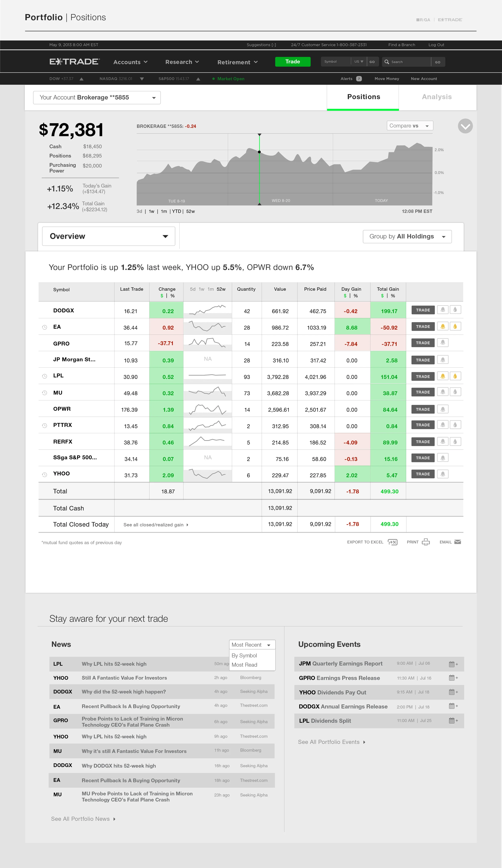Click the history clock icon beside YHOO

point(44,475)
